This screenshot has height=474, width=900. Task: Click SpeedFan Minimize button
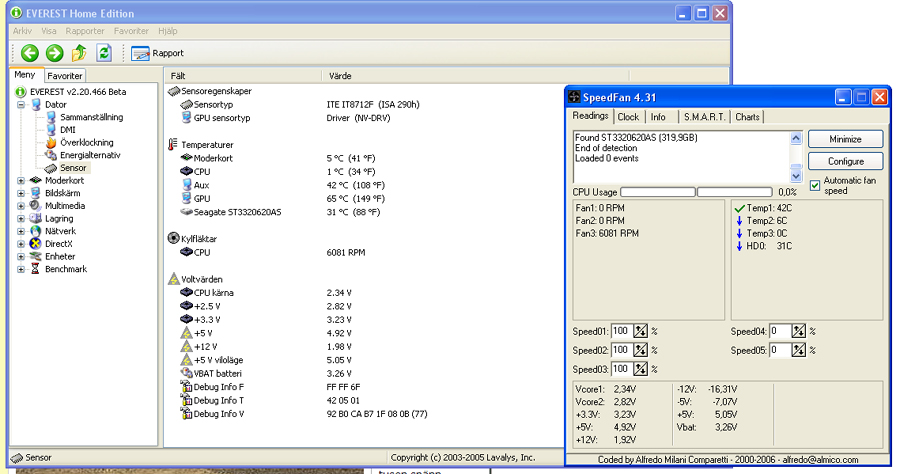[x=845, y=139]
